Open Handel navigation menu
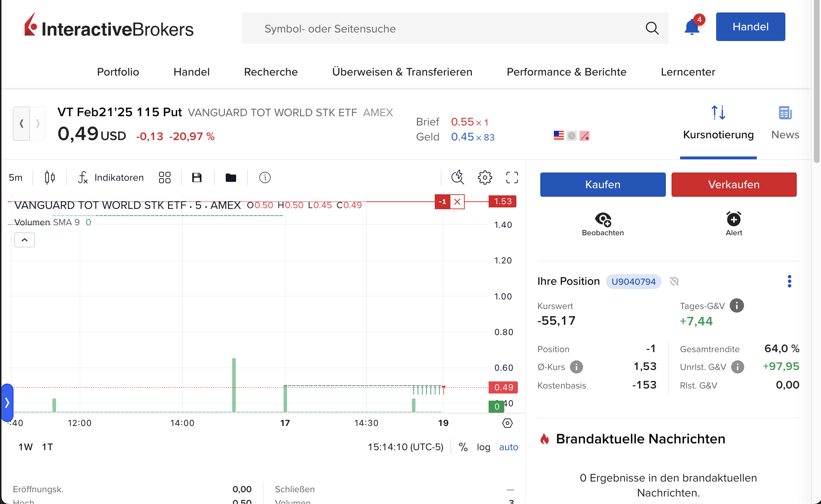821x504 pixels. 192,72
